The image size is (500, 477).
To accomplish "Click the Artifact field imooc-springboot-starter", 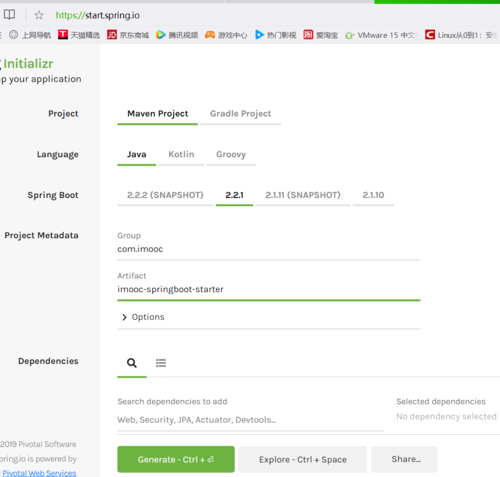I will [269, 289].
